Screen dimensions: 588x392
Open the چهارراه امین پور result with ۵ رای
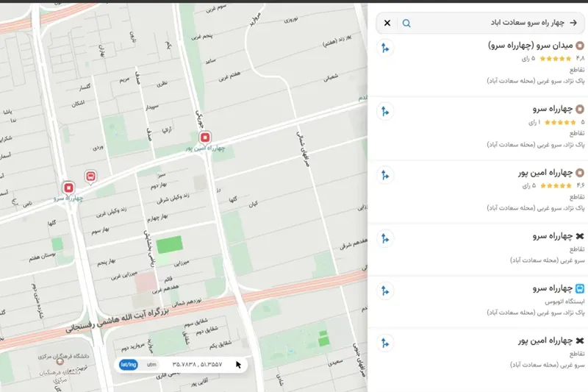coord(545,173)
